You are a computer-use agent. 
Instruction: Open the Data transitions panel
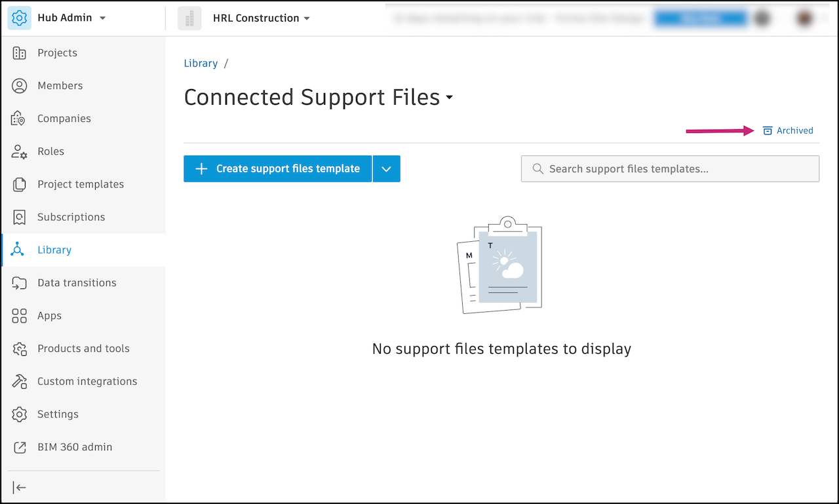(76, 282)
